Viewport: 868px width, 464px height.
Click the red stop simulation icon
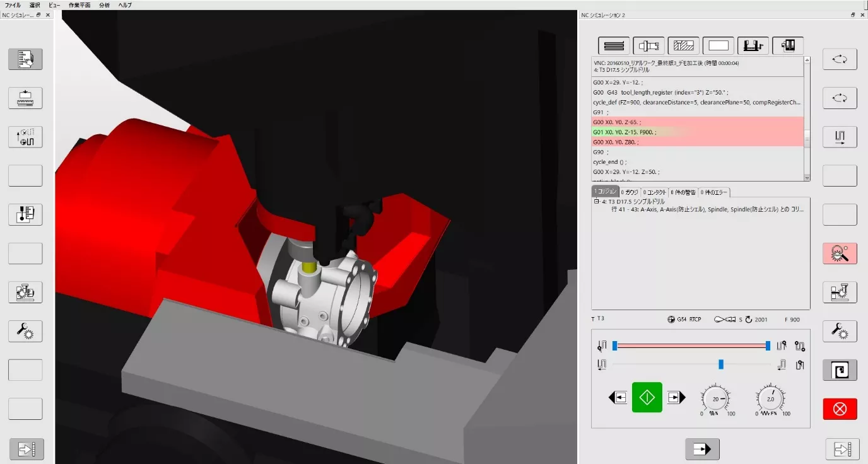pos(840,409)
